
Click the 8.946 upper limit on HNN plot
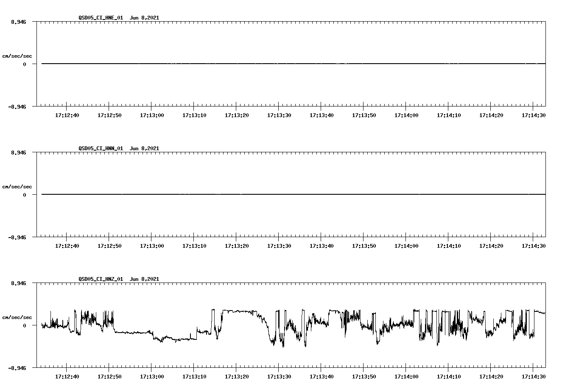19,152
